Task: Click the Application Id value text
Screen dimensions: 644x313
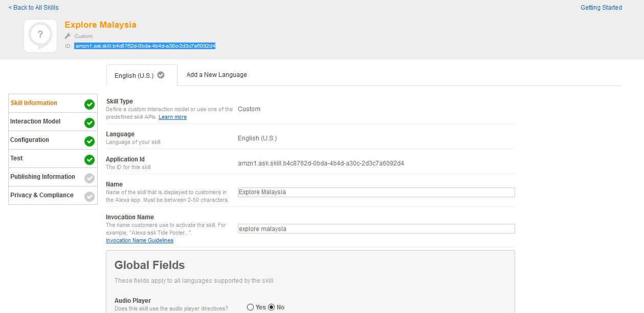Action: click(x=321, y=163)
